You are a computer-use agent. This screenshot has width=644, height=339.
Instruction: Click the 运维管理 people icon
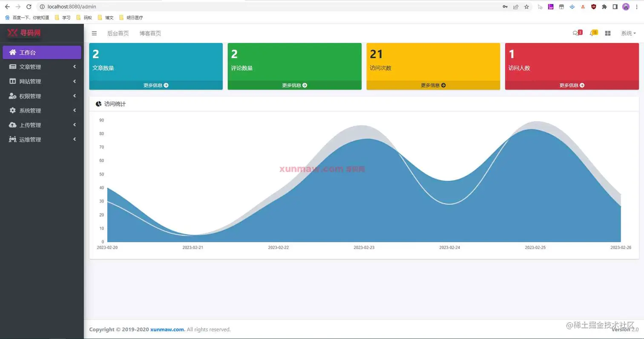[x=13, y=139]
